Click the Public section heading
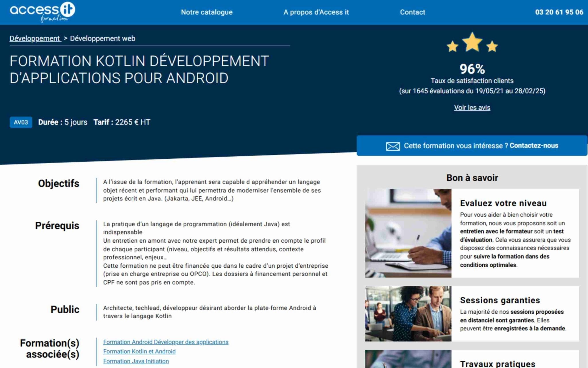This screenshot has height=368, width=588. click(65, 309)
